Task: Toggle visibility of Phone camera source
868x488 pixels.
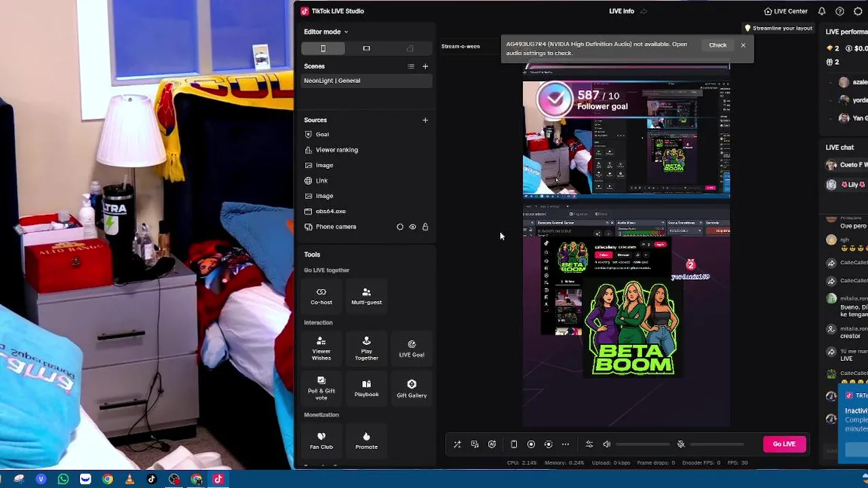Action: (x=412, y=227)
